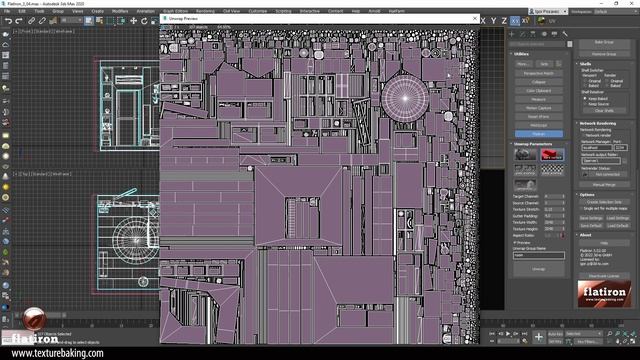Restrict transforms to the Y axis
The height and width of the screenshot is (360, 640).
[x=494, y=20]
